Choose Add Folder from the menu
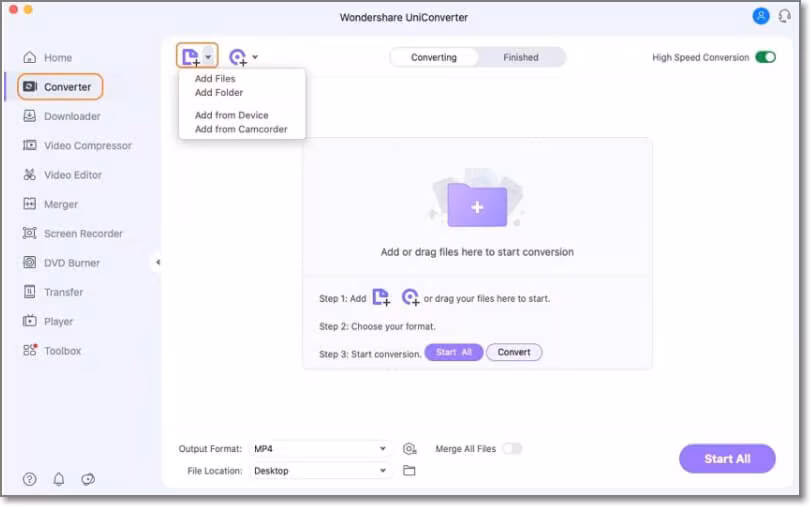The width and height of the screenshot is (810, 506). (x=219, y=92)
